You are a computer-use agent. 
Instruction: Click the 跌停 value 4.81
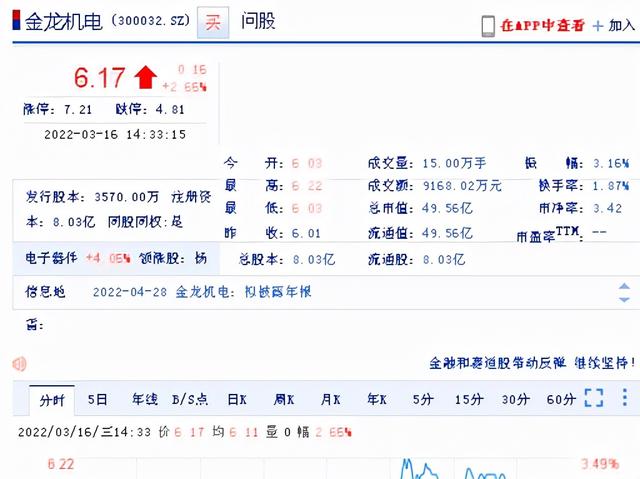click(170, 109)
